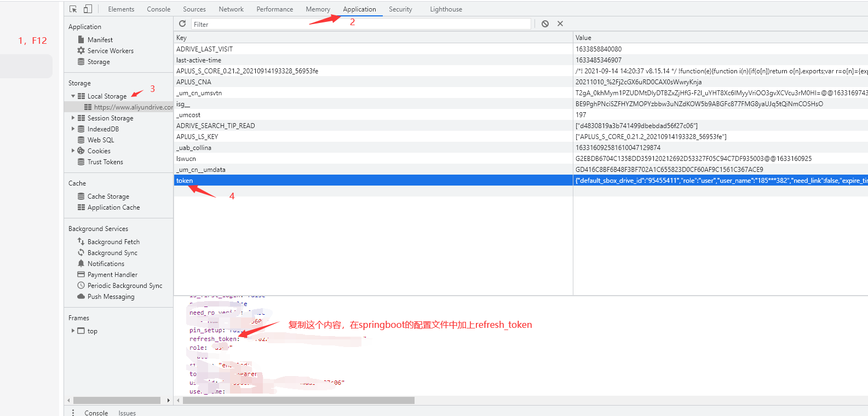Open Background Fetch service
868x416 pixels.
[113, 242]
